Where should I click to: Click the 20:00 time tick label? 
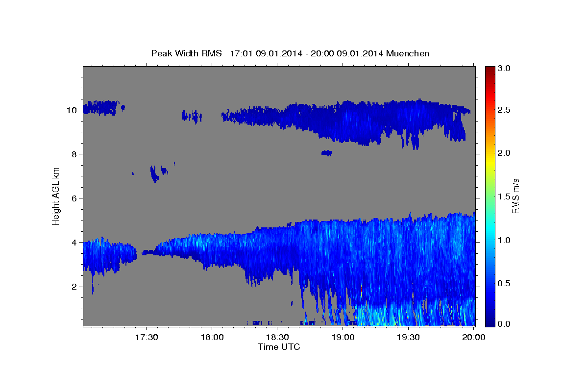pos(473,337)
